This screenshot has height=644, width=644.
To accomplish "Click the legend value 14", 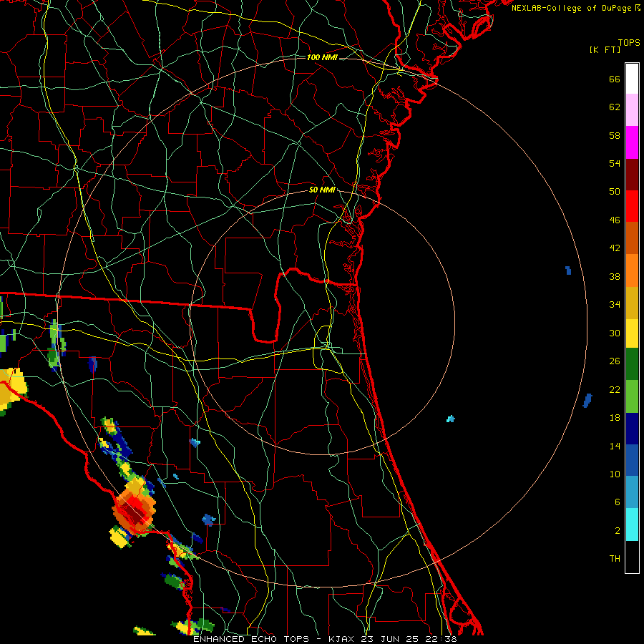I will coord(615,446).
